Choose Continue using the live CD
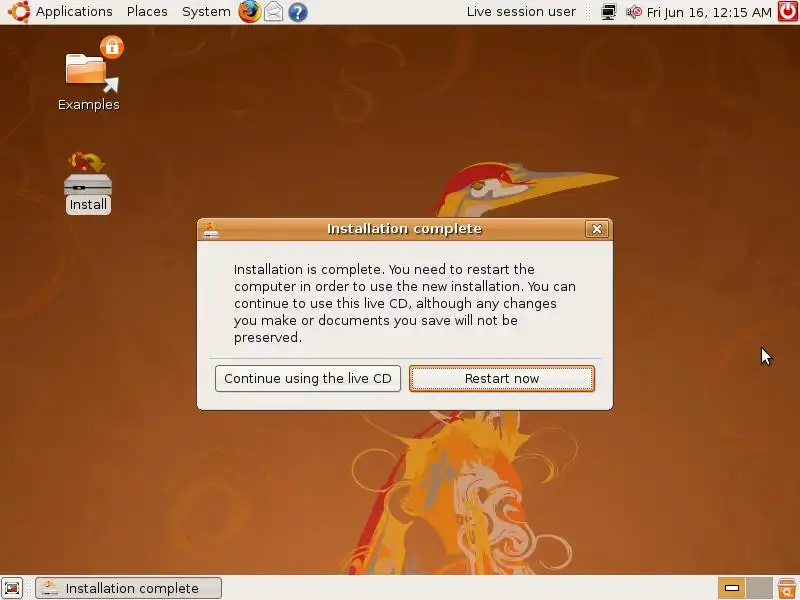This screenshot has height=600, width=800. pos(308,379)
